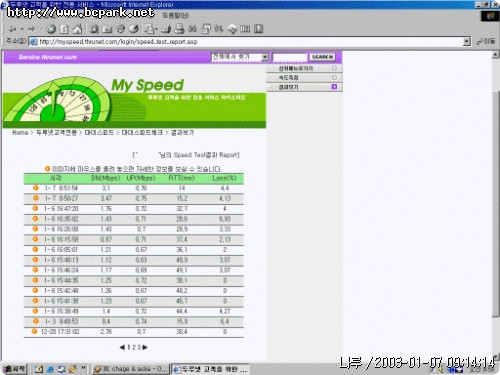The image size is (500, 375).
Task: Click the site search text field
Action: pos(289,57)
